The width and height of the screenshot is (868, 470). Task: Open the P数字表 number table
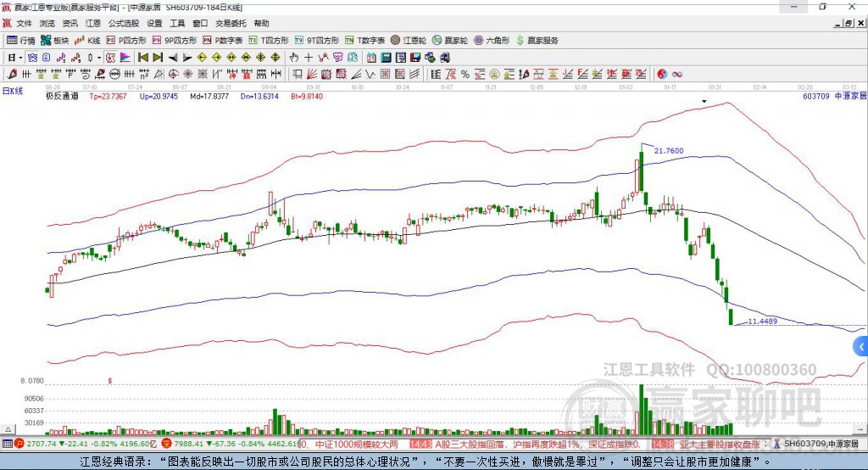[223, 41]
